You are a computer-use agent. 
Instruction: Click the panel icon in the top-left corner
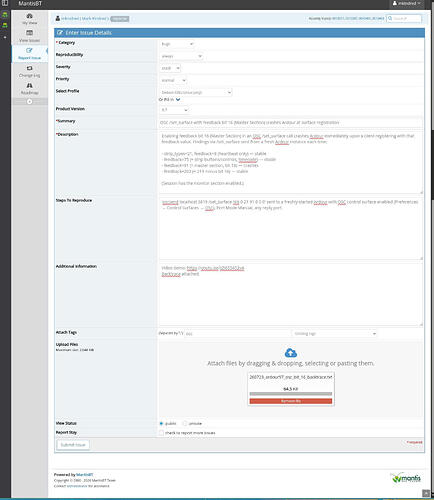pyautogui.click(x=5, y=3)
